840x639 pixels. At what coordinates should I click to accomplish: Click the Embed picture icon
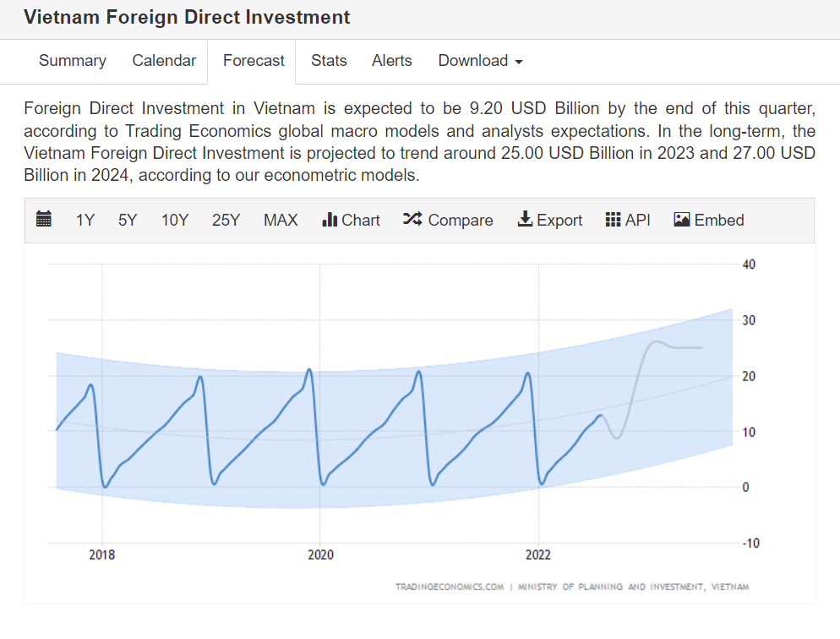click(682, 220)
